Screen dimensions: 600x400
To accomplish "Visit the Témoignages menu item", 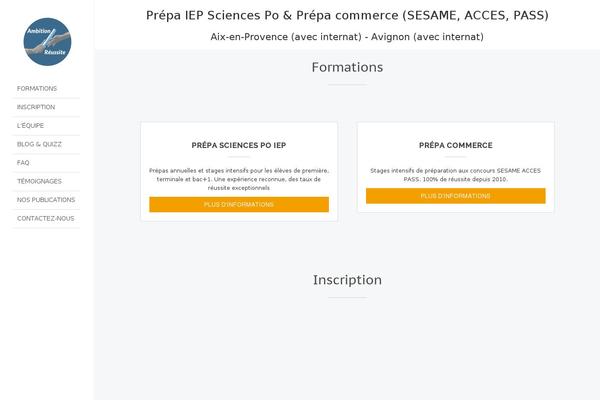I will coord(39,181).
